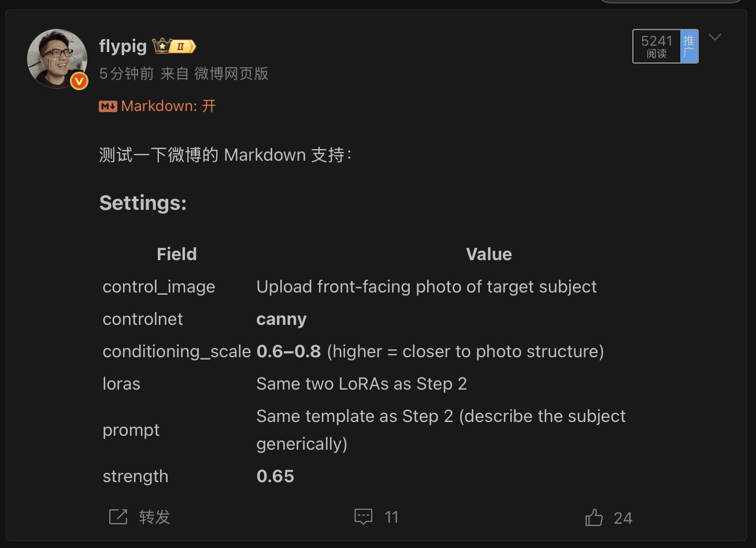Click the gold crown VIP membership icon
The width and height of the screenshot is (756, 548).
coord(162,45)
